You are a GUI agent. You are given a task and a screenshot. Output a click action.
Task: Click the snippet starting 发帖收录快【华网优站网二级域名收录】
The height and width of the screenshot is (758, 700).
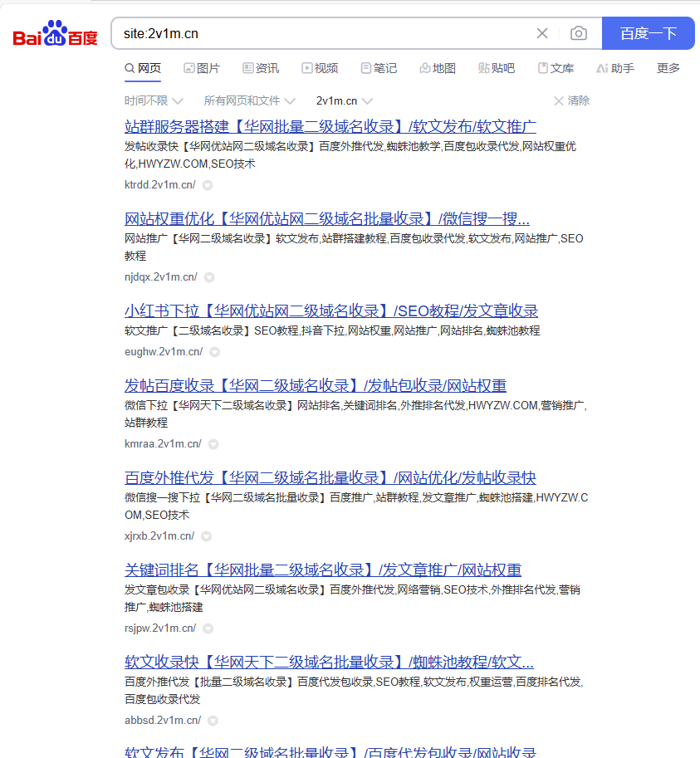[350, 154]
